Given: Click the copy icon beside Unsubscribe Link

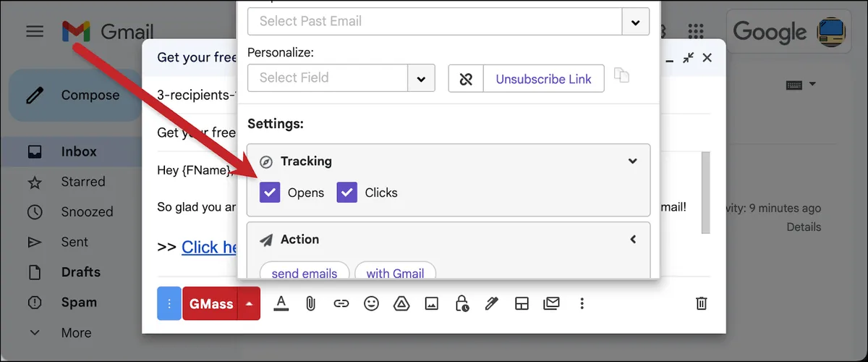Looking at the screenshot, I should coord(621,75).
